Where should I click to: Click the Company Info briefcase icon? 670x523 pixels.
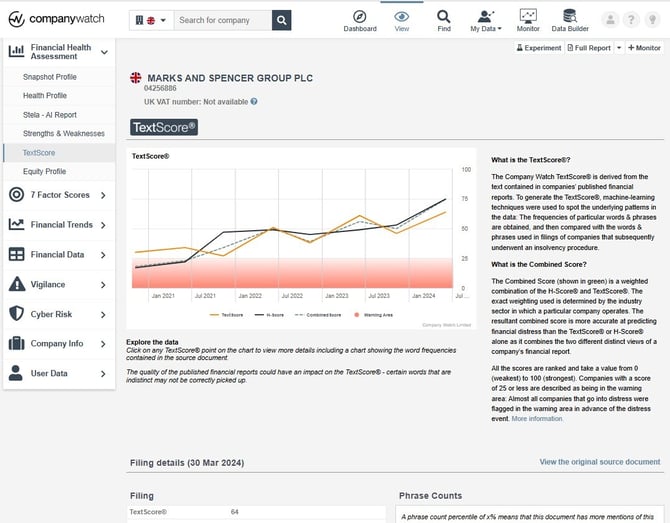pos(16,343)
